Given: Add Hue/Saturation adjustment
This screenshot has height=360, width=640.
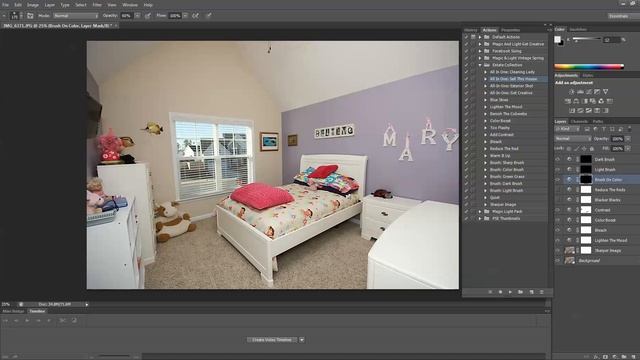Looking at the screenshot, I should pyautogui.click(x=568, y=101).
